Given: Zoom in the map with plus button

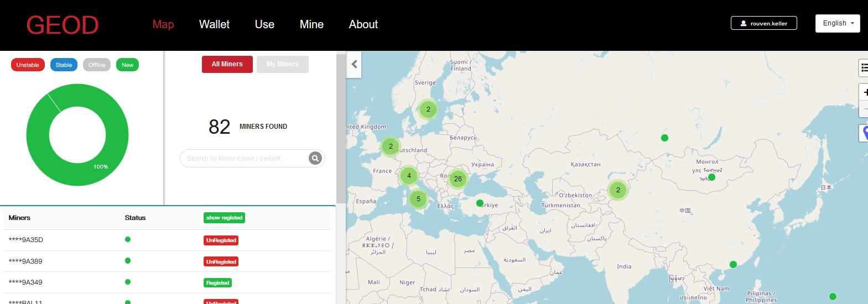Looking at the screenshot, I should [x=864, y=92].
